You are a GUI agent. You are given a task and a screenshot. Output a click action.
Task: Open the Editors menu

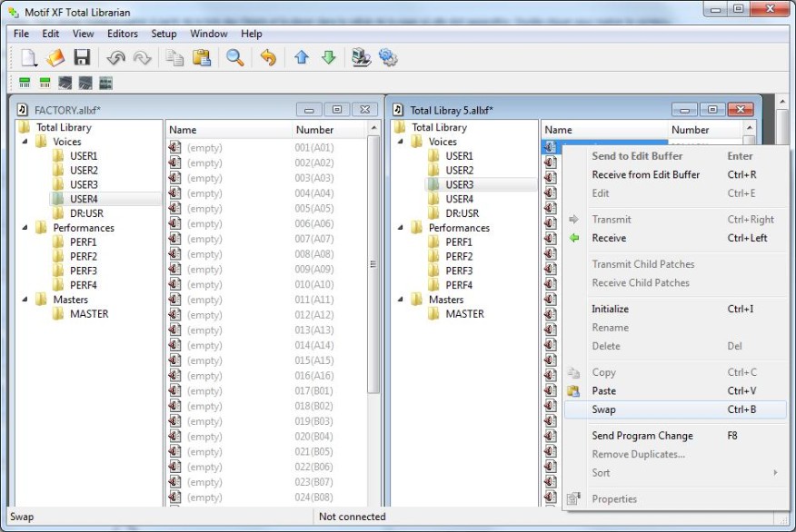[123, 34]
